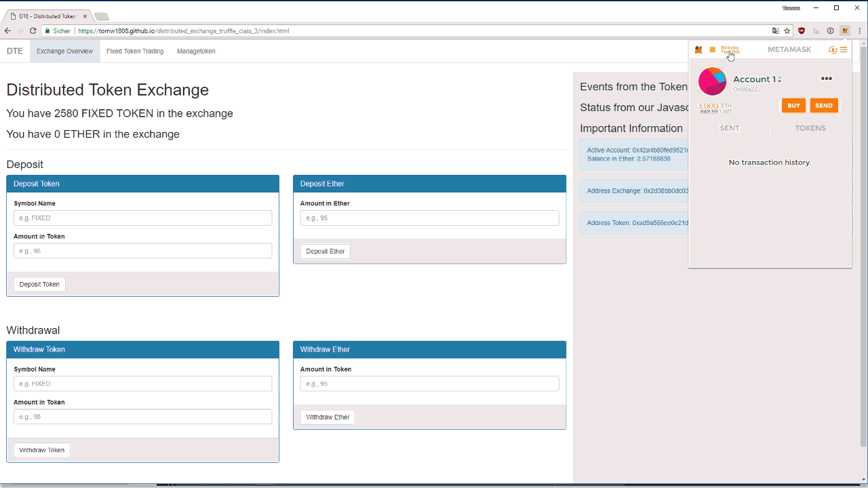
Task: Click the browser address bar URL
Action: coord(183,30)
